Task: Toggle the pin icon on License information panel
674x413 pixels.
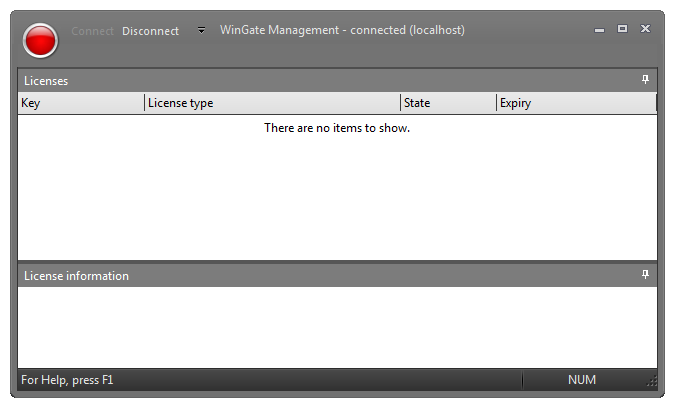Action: pos(645,275)
